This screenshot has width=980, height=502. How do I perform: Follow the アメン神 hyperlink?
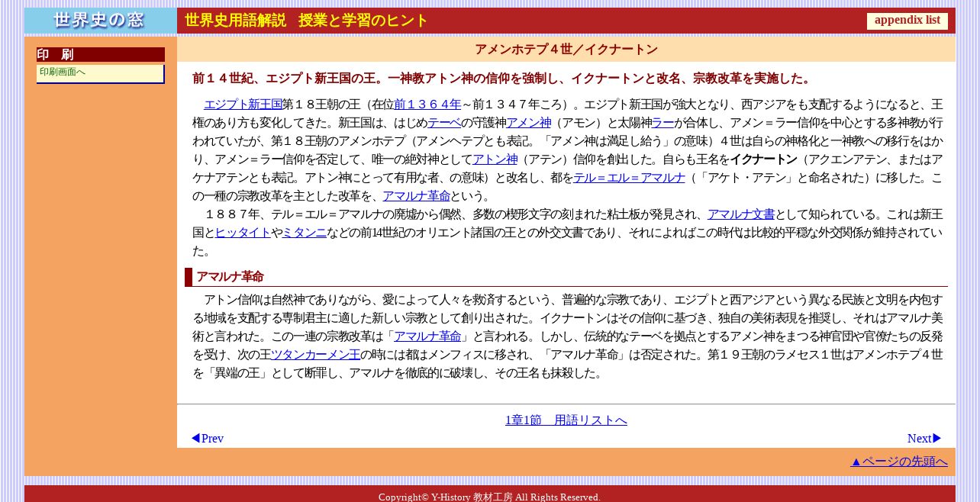[x=528, y=123]
